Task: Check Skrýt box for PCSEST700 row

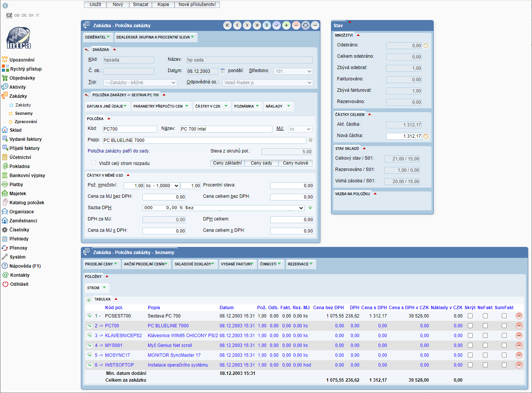Action: coord(470,316)
